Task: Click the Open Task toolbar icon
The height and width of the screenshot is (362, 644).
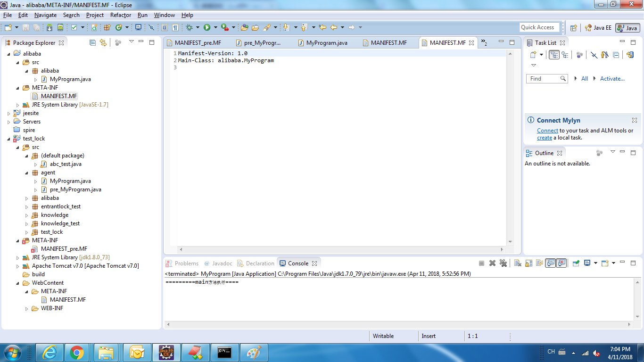Action: pyautogui.click(x=255, y=27)
